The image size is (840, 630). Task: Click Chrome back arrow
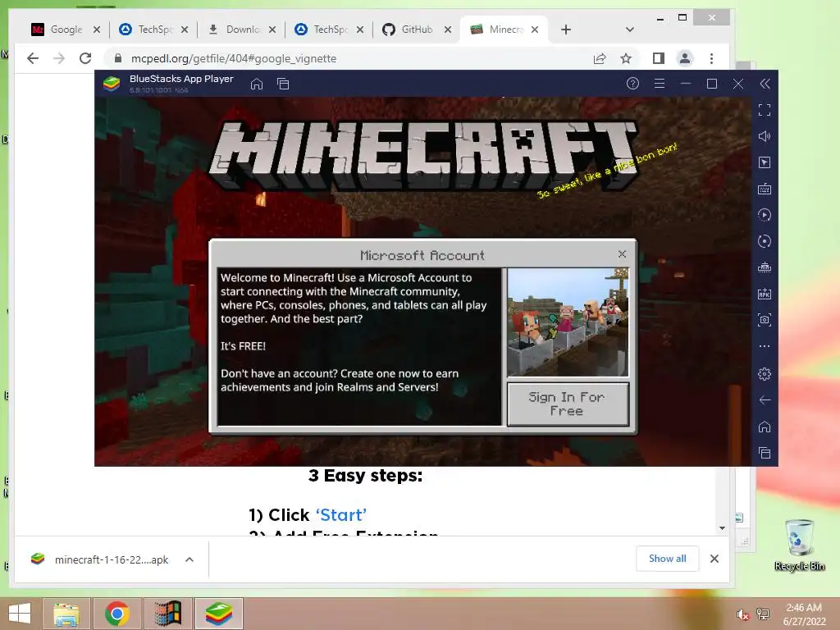coord(33,58)
